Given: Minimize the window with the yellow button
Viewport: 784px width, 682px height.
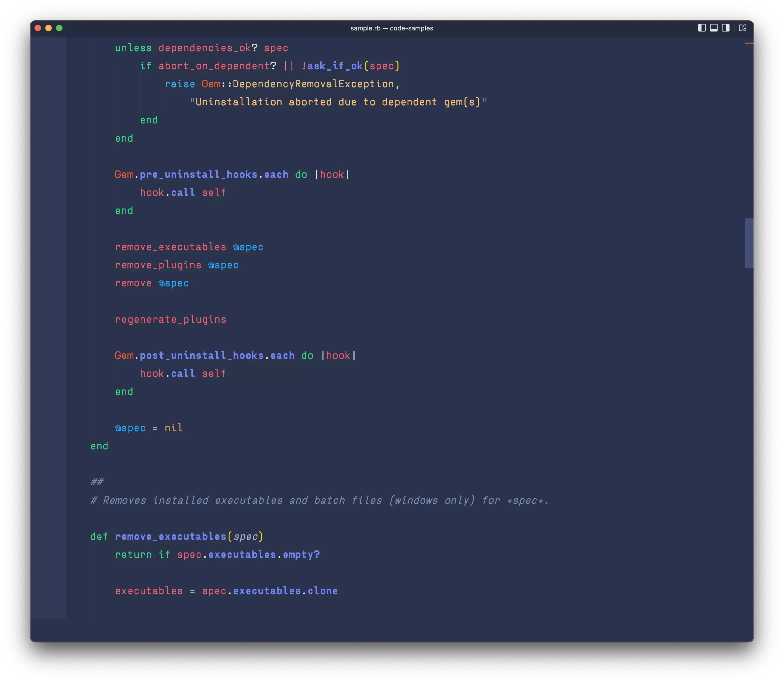Looking at the screenshot, I should point(48,28).
